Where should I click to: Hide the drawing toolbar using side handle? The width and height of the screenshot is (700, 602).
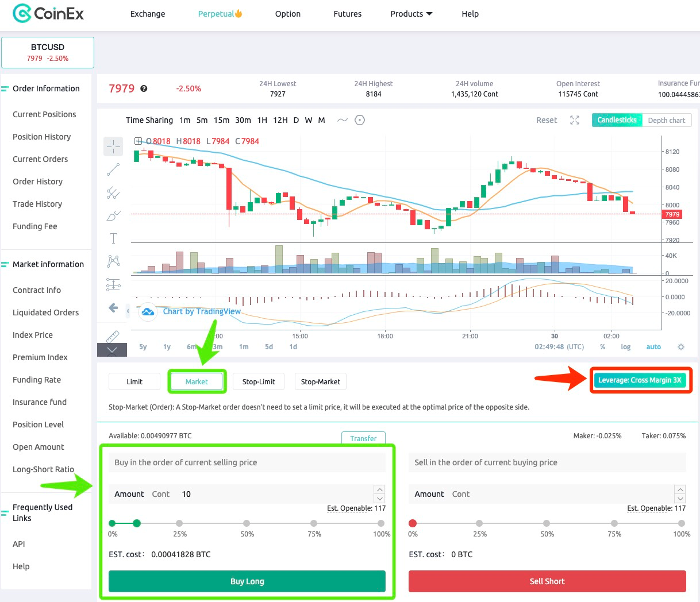(x=128, y=311)
